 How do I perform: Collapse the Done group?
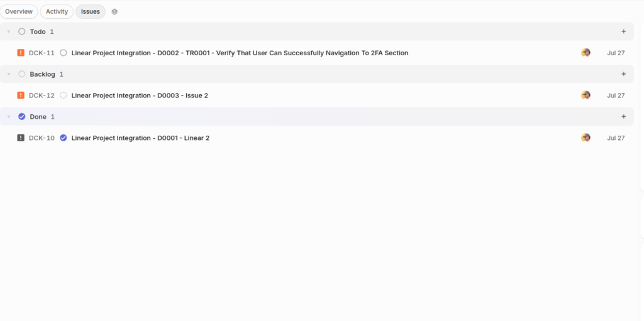click(9, 117)
